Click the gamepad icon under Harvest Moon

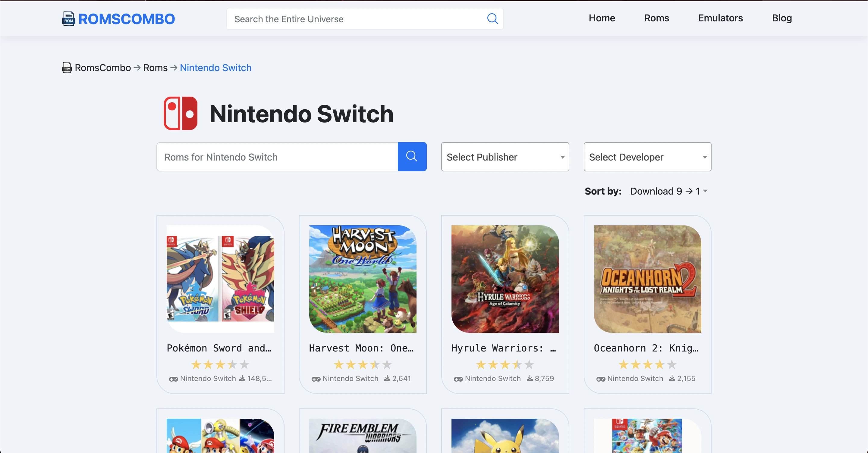coord(316,379)
